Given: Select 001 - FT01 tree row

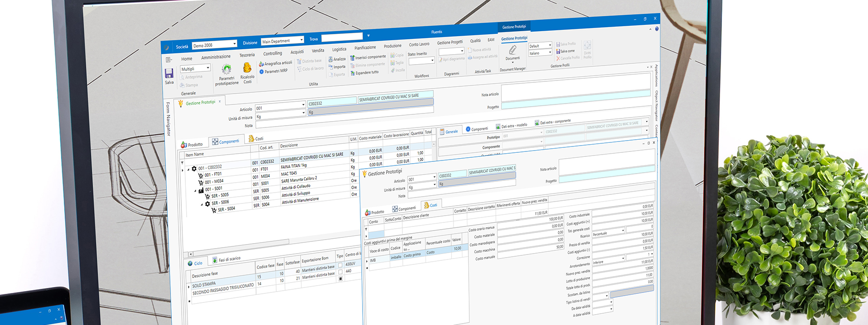Looking at the screenshot, I should tap(212, 174).
